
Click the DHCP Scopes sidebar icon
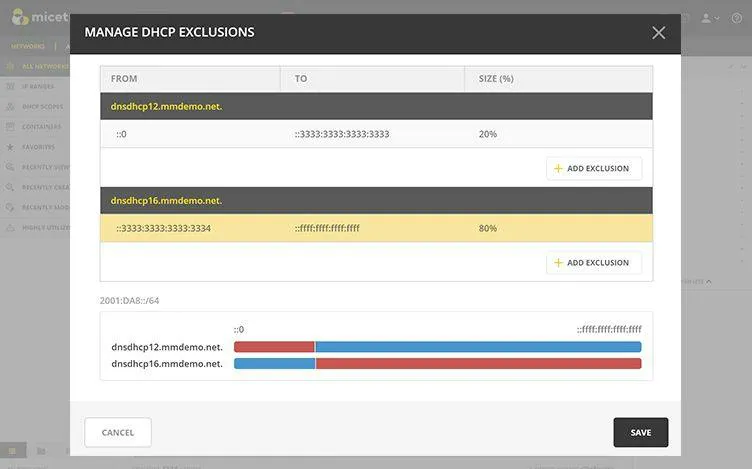coord(10,106)
